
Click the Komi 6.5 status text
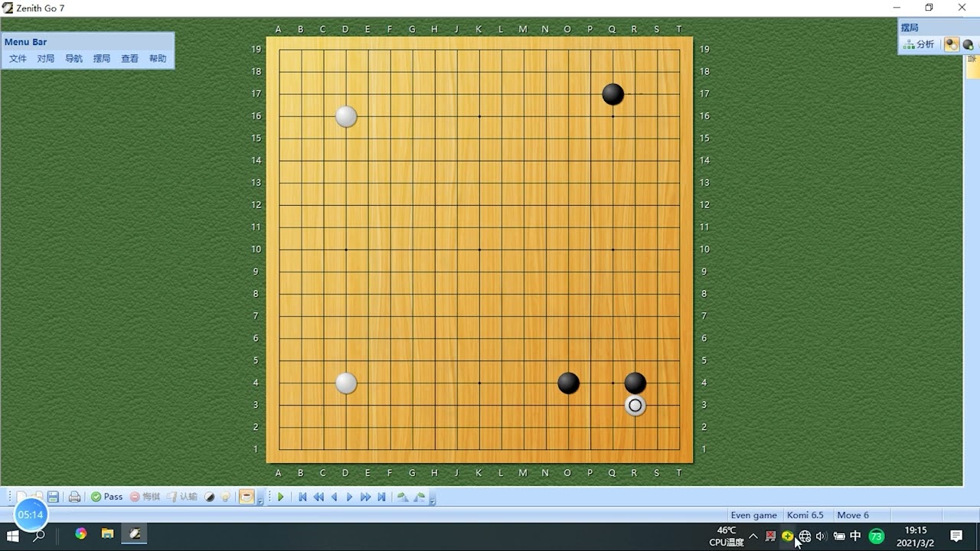pos(805,515)
